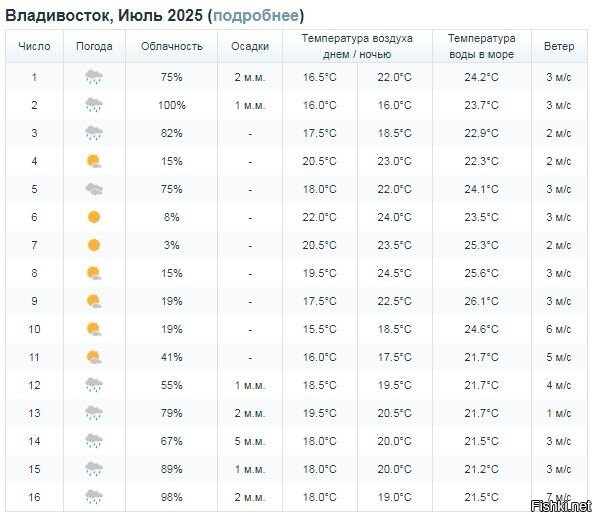The width and height of the screenshot is (597, 518).
Task: Click the cloudy icon for day 5
Action: pos(94,189)
